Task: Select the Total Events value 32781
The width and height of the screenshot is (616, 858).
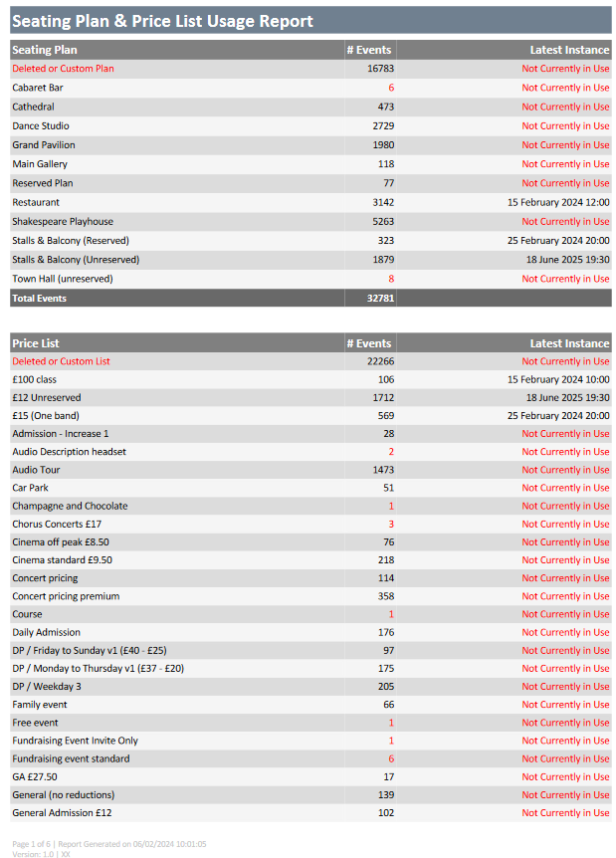Action: 380,299
